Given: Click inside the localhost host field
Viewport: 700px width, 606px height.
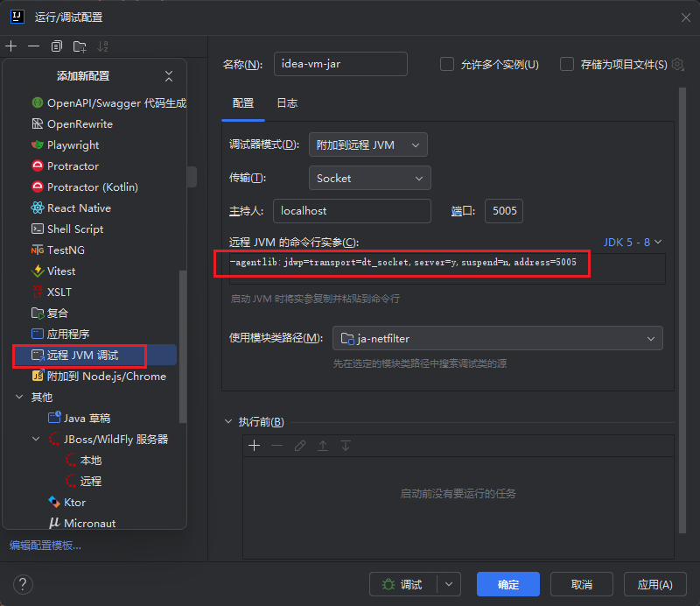Looking at the screenshot, I should 352,211.
